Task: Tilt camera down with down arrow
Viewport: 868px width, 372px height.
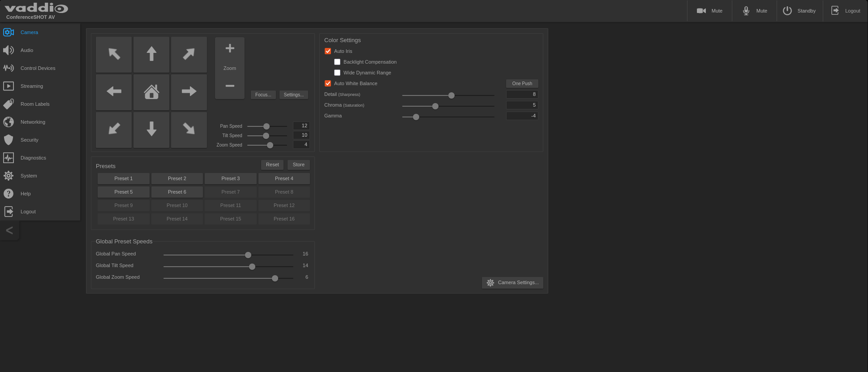Action: tap(151, 130)
